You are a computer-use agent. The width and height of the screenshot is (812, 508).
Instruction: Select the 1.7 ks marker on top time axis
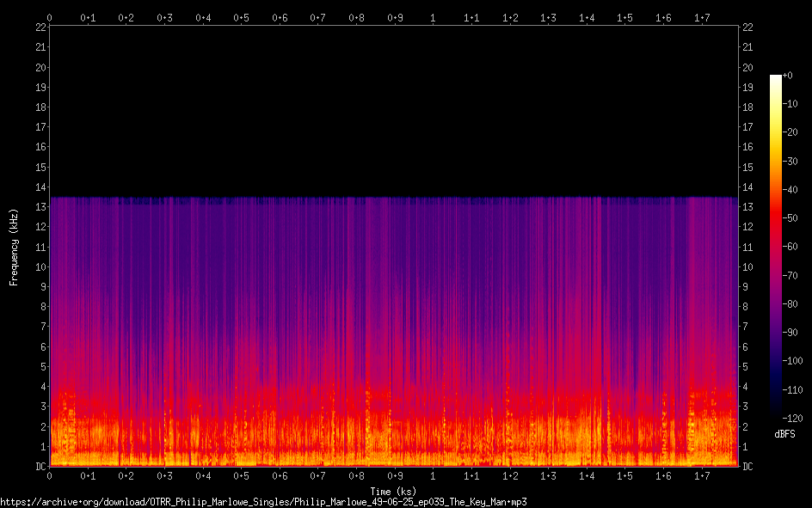coord(702,17)
